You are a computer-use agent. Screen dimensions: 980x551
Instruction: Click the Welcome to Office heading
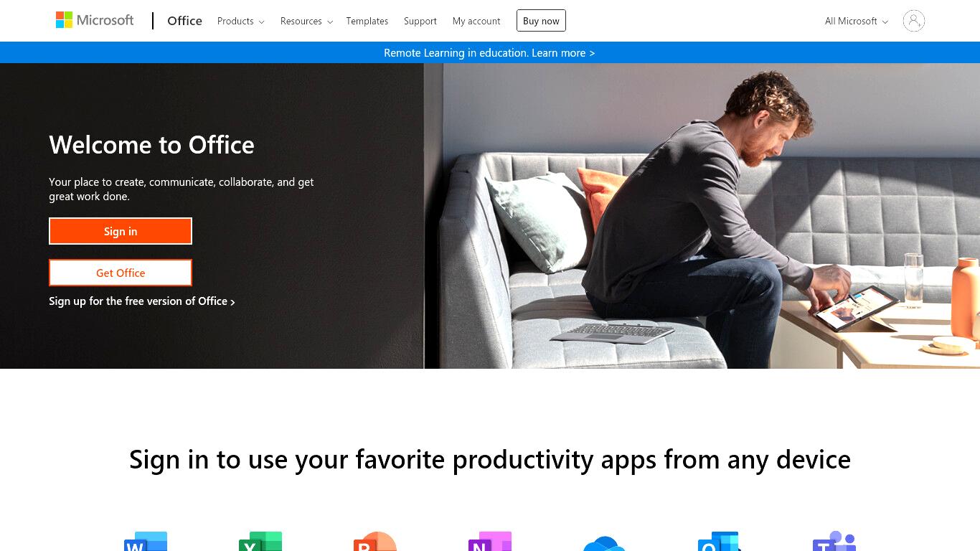[x=151, y=145]
